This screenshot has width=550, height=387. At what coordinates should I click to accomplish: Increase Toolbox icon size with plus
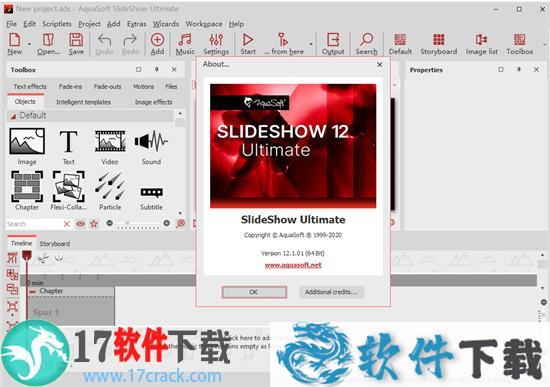167,223
